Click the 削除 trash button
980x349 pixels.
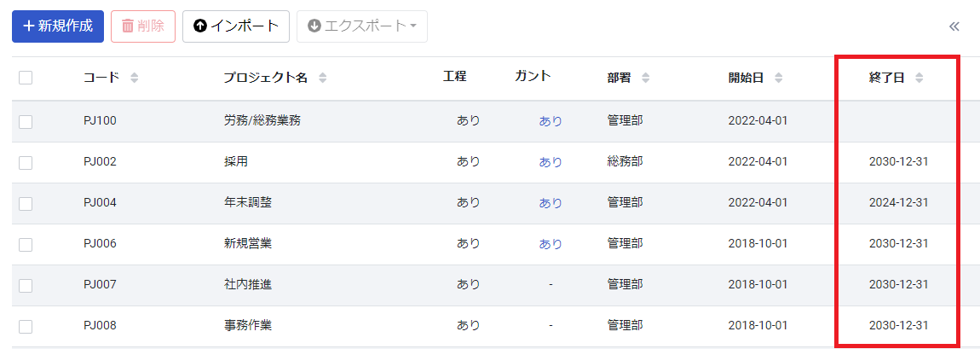pyautogui.click(x=143, y=26)
